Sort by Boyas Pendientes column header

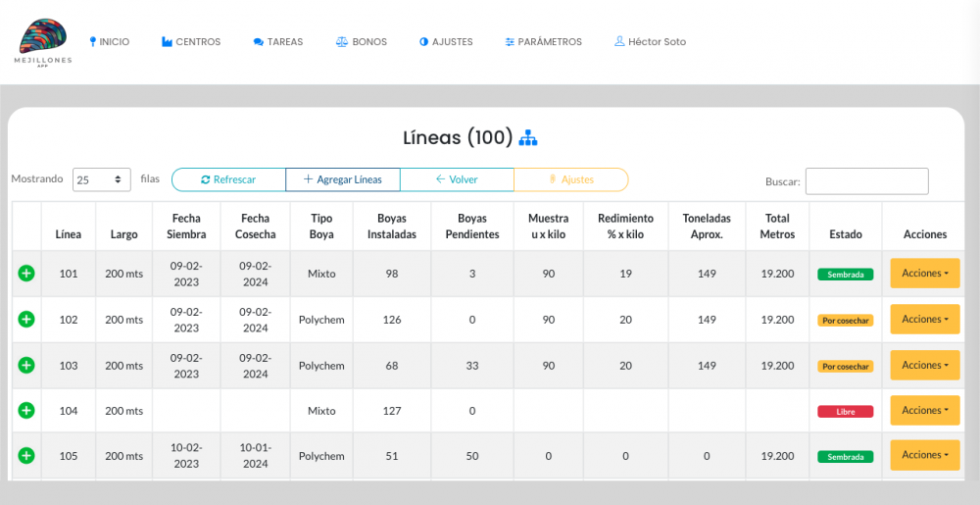click(x=472, y=227)
